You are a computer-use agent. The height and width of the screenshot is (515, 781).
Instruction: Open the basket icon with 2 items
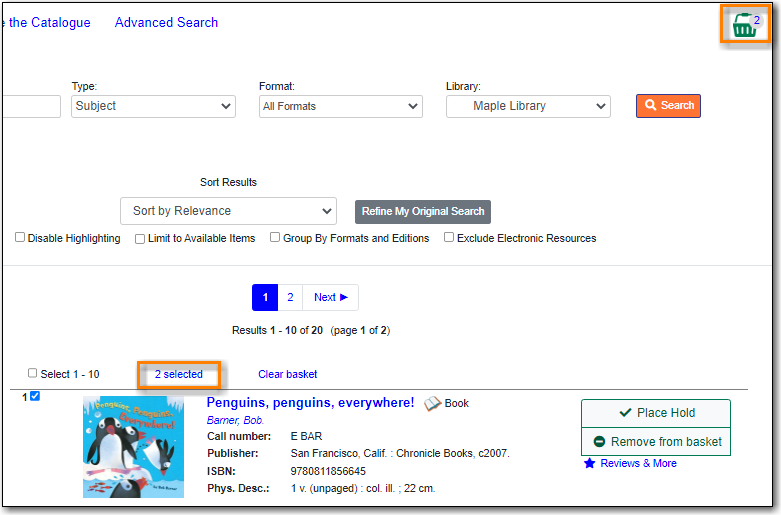[x=745, y=26]
